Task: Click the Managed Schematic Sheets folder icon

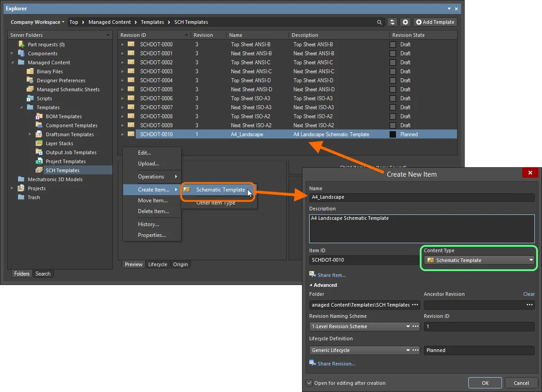Action: 30,89
